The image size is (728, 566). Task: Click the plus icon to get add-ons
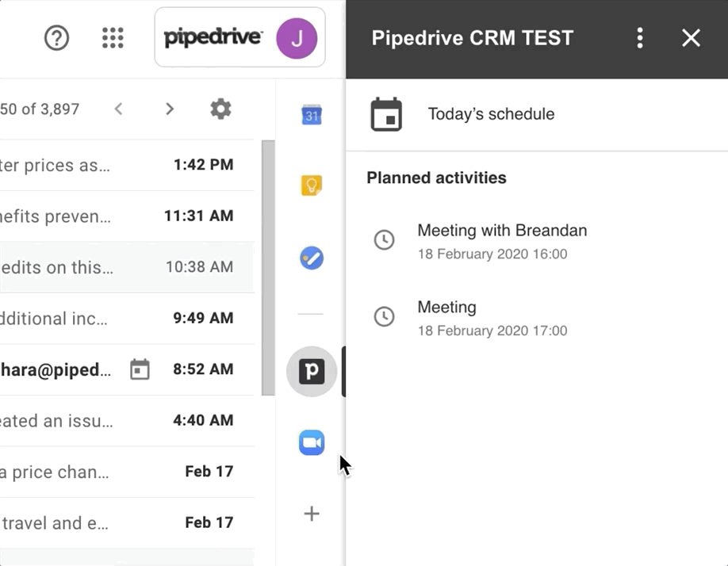(312, 514)
